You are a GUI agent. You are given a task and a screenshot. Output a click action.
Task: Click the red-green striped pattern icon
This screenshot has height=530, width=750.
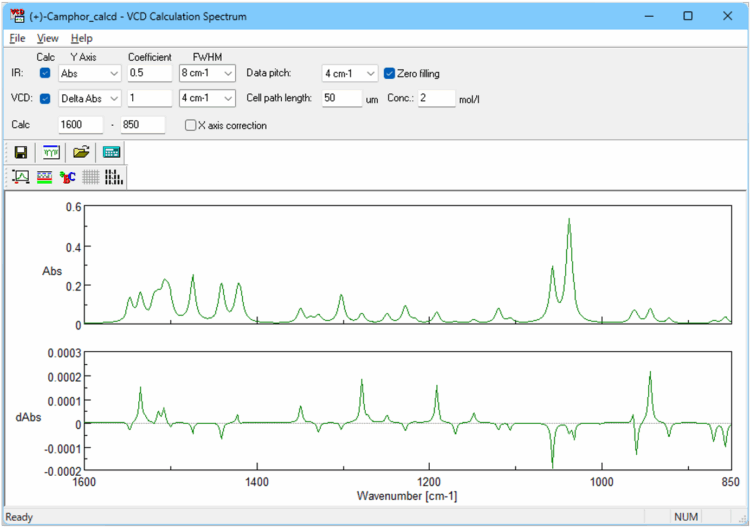(44, 177)
